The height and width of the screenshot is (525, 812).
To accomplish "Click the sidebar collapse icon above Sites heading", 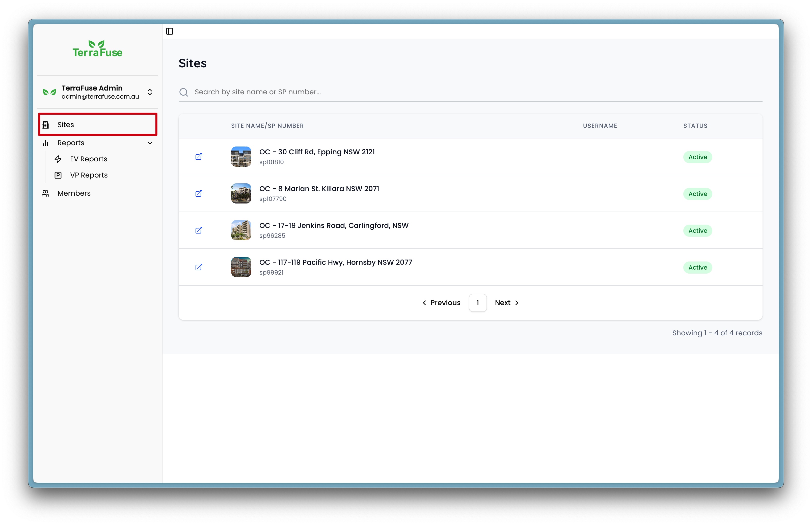I will point(170,31).
